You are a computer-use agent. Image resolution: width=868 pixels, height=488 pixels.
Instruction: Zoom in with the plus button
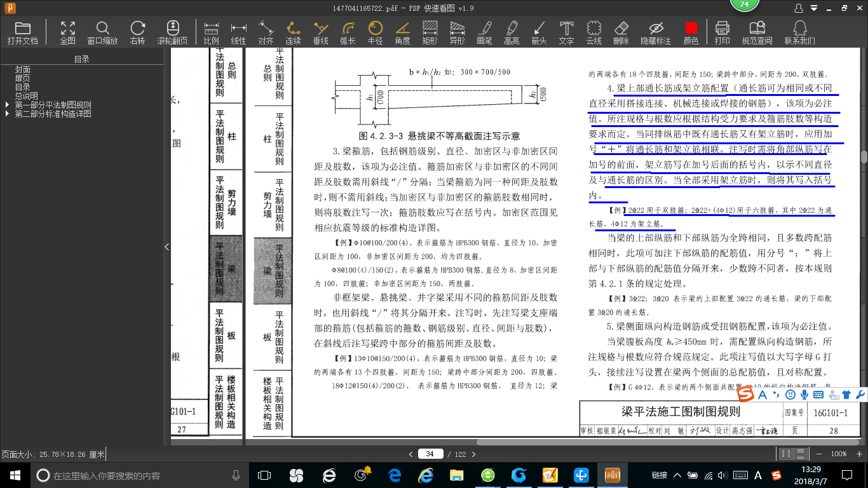tap(858, 454)
